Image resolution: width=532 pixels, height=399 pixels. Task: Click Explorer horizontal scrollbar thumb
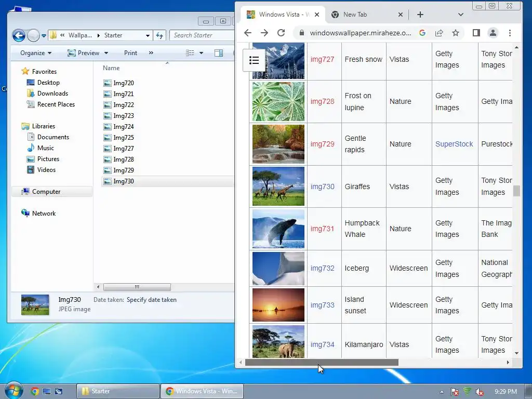coord(137,287)
